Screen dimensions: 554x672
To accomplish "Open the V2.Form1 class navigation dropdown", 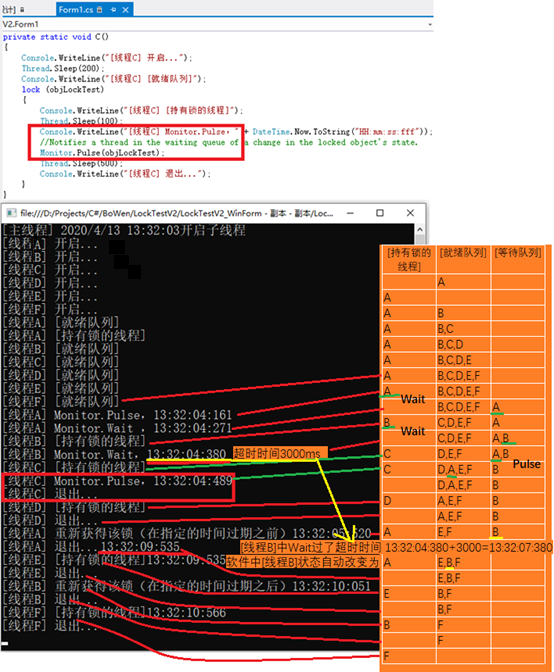I will click(216, 24).
